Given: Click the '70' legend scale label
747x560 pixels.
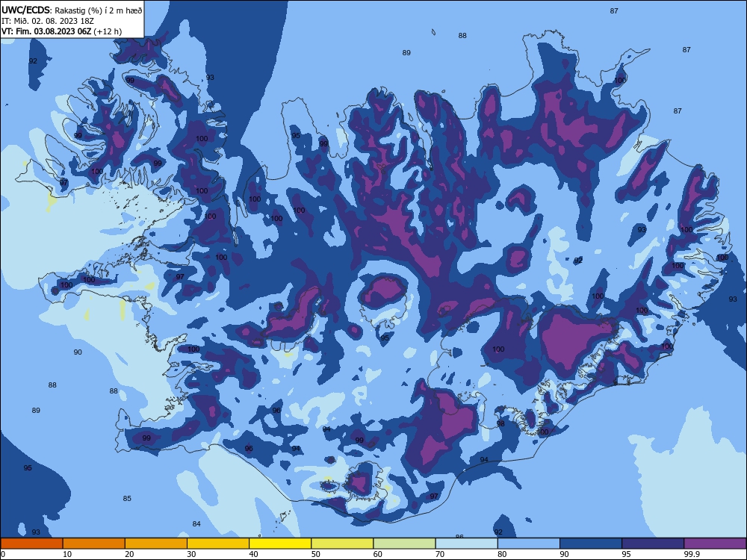Looking at the screenshot, I should click(x=440, y=554).
